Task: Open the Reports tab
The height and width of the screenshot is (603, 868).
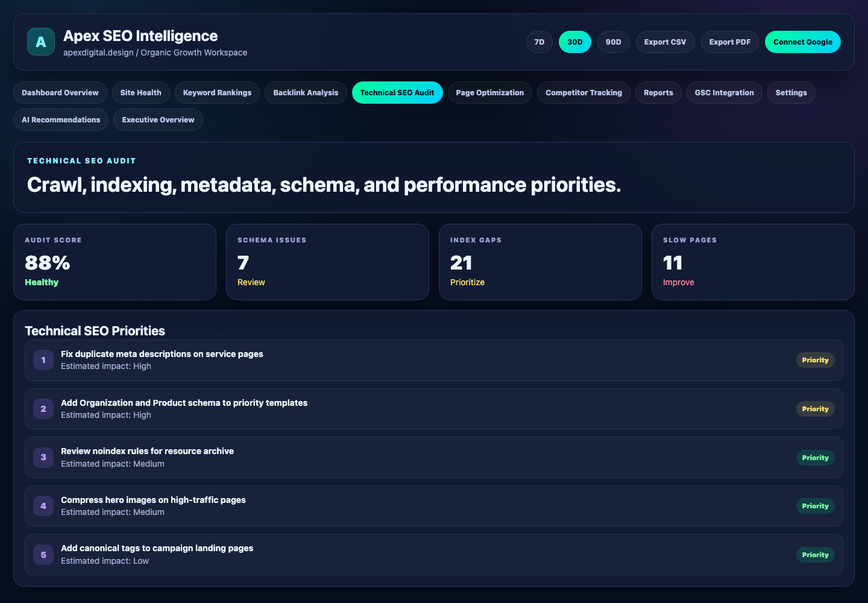Action: click(658, 93)
